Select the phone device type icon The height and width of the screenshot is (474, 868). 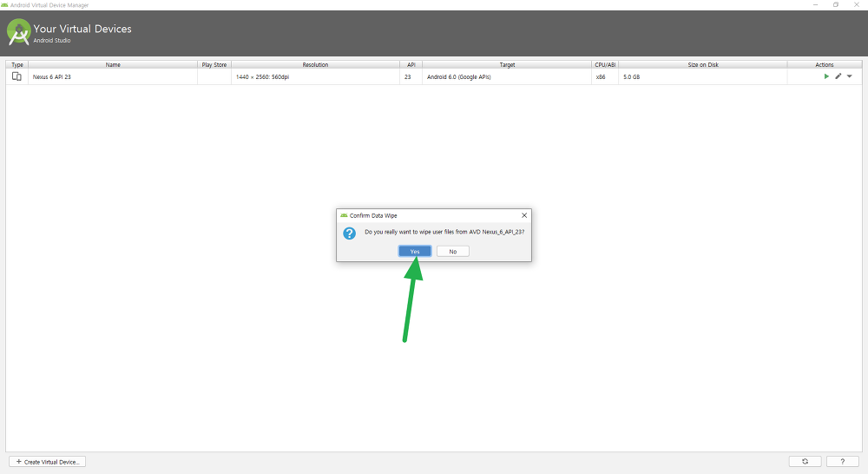[16, 76]
